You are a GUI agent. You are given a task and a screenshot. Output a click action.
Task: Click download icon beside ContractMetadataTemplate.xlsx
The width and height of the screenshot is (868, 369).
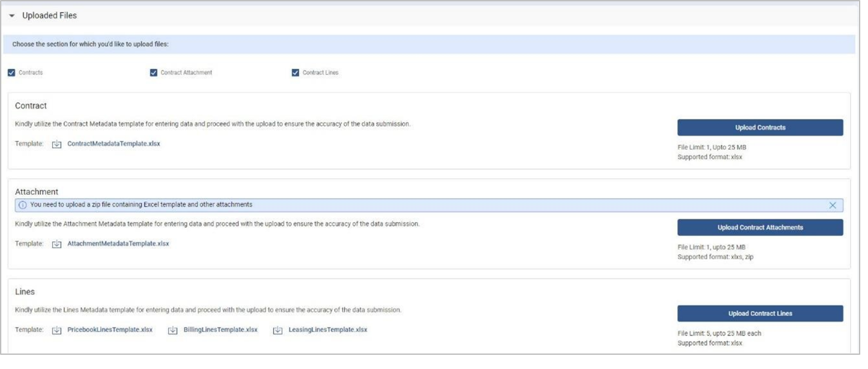point(57,145)
